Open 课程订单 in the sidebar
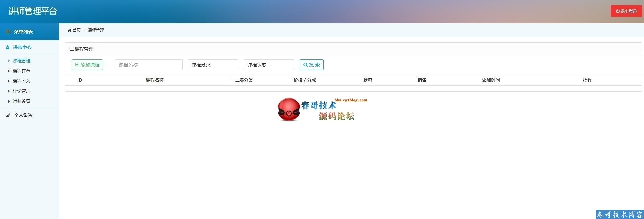The width and height of the screenshot is (644, 219). 22,71
